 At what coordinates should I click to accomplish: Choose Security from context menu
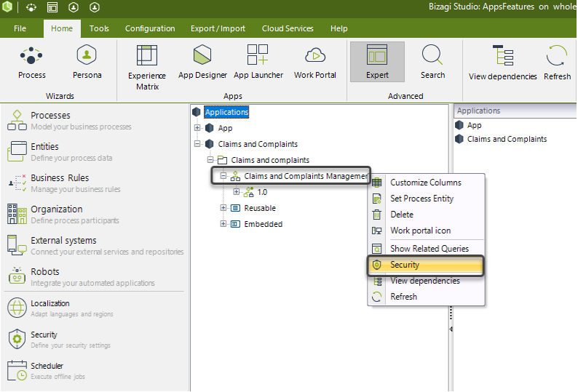pos(426,265)
